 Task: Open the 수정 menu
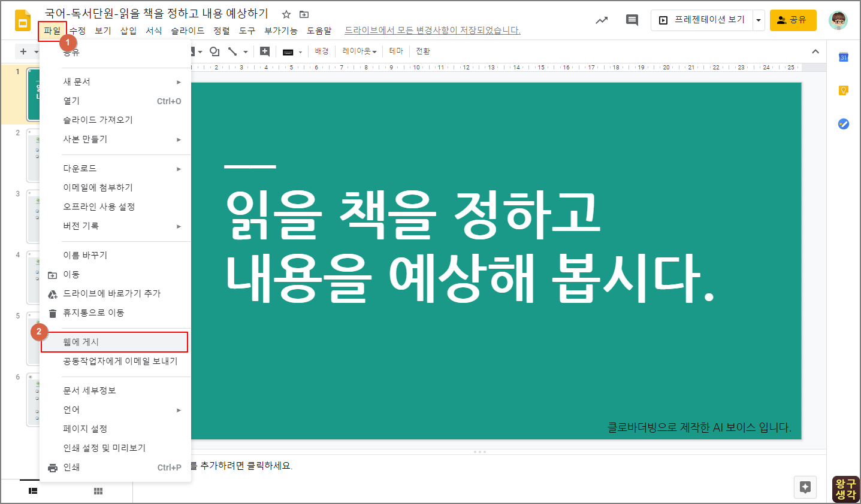tap(77, 31)
